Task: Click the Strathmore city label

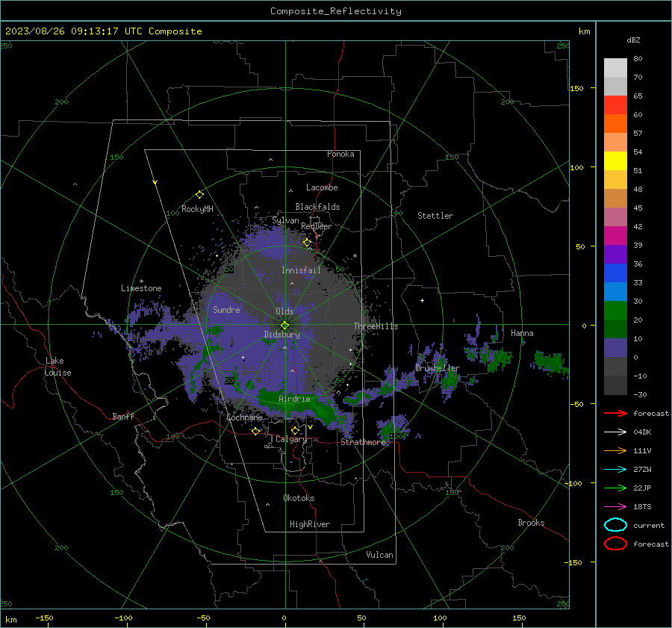Action: [x=363, y=442]
